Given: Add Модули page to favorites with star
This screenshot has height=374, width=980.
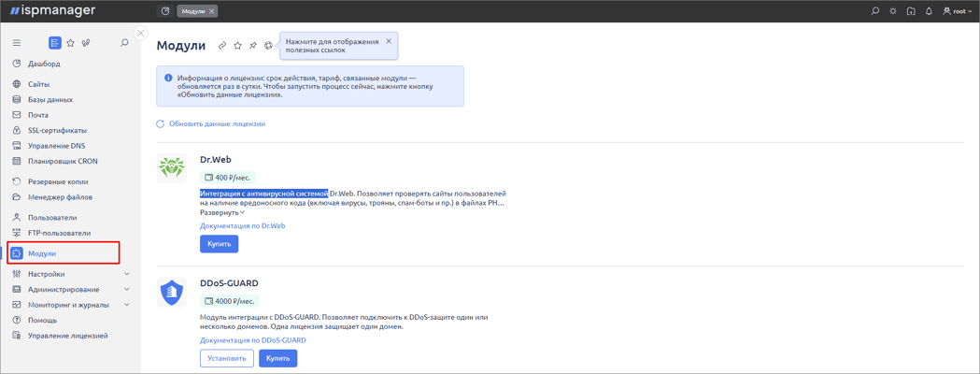Looking at the screenshot, I should tap(237, 46).
